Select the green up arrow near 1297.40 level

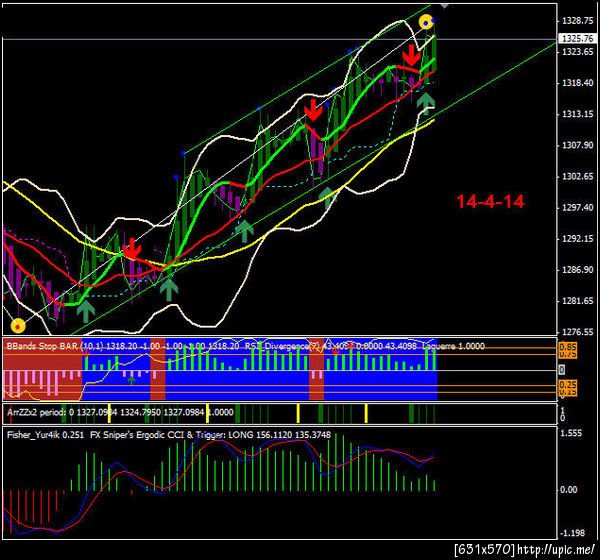(x=328, y=197)
